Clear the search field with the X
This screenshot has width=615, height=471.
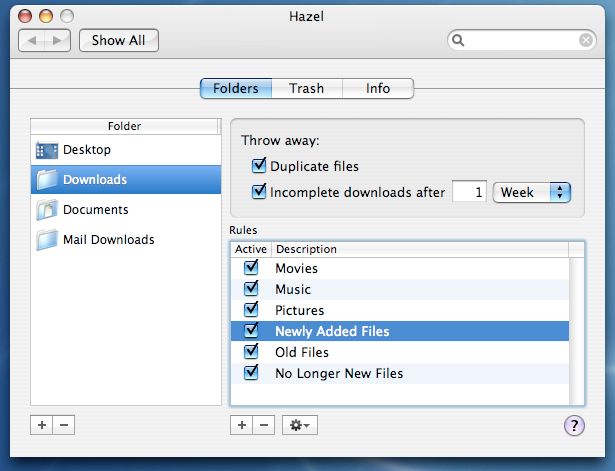click(586, 40)
